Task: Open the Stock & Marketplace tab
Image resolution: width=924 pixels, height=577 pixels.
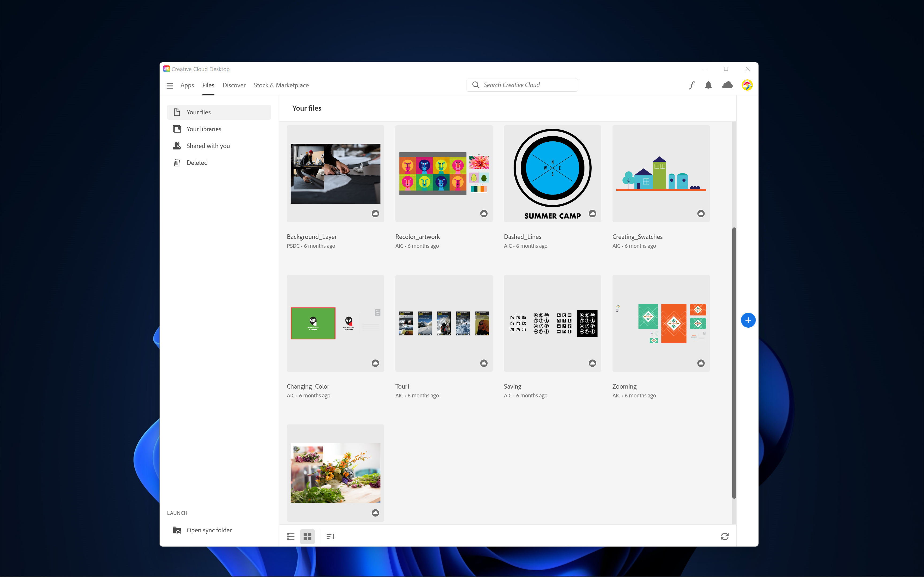Action: (281, 85)
